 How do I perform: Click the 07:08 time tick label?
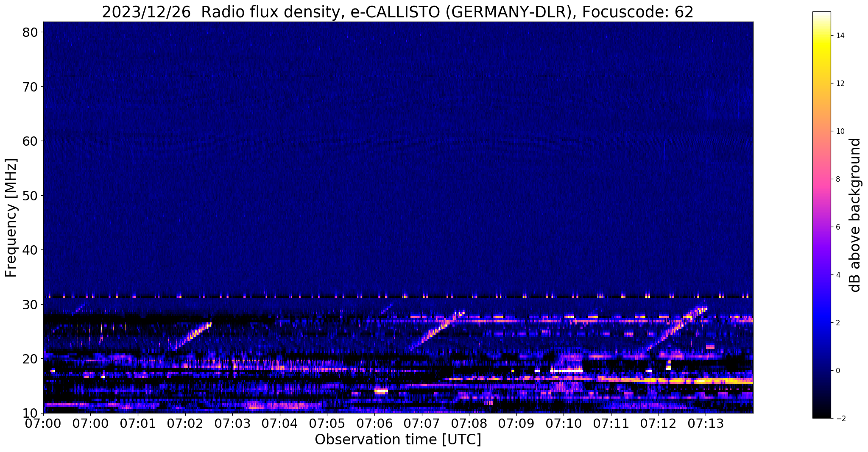469,423
